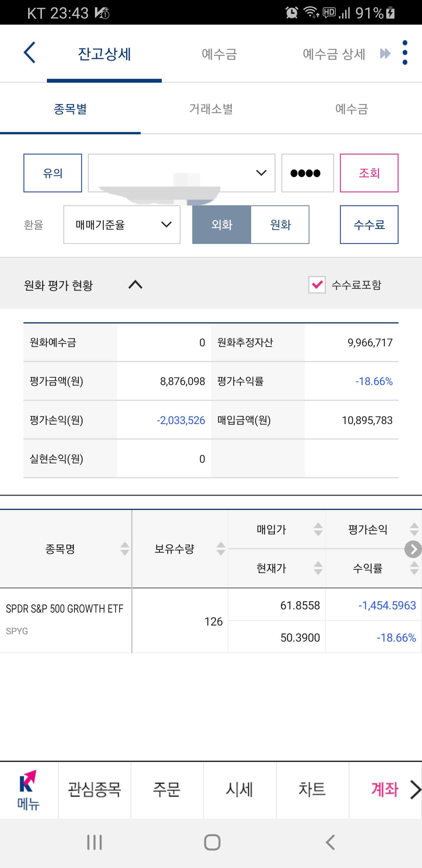Viewport: 422px width, 868px height.
Task: Sort by 매입가 column arrows
Action: [x=318, y=529]
